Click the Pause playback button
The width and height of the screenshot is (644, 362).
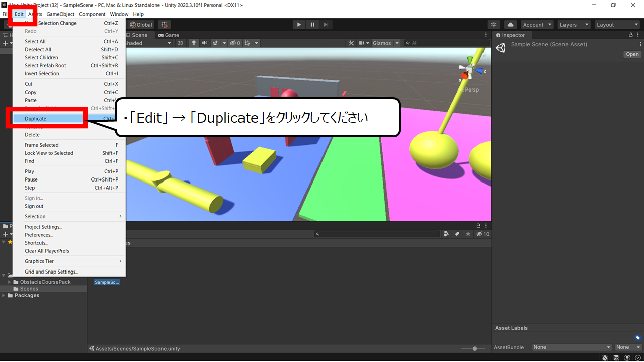pos(312,25)
